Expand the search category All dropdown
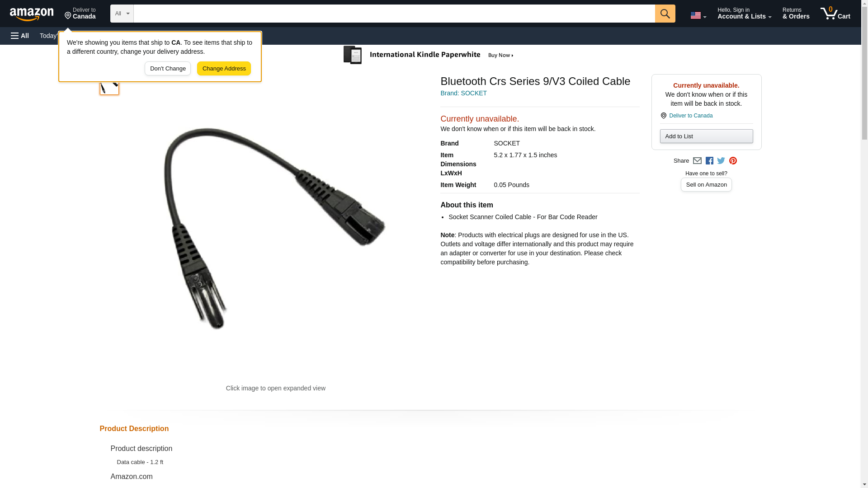The width and height of the screenshot is (868, 488). [122, 14]
